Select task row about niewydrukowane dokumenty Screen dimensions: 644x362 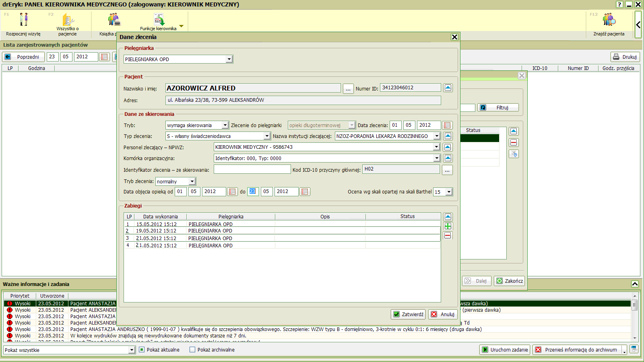click(x=317, y=335)
